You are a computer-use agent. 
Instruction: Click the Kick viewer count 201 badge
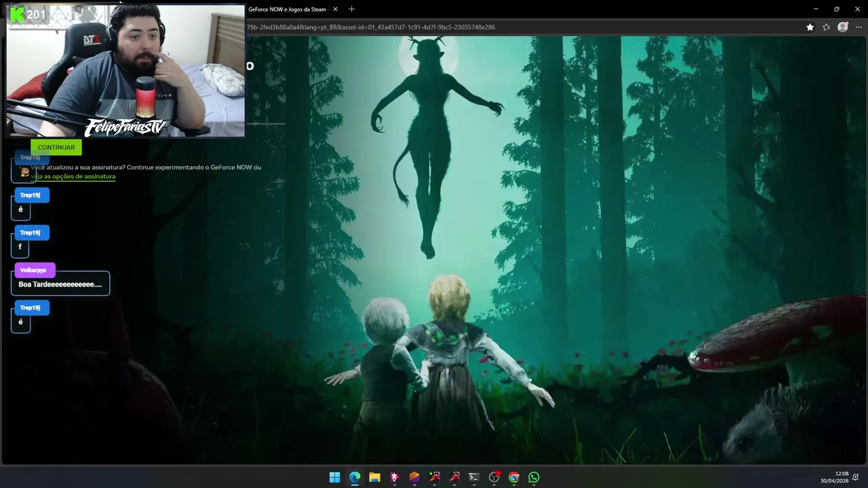click(28, 14)
